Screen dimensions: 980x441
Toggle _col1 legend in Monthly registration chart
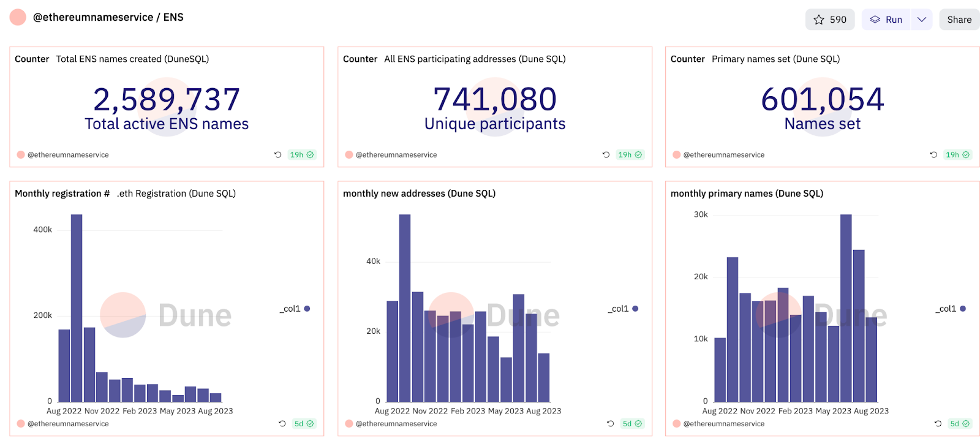click(x=295, y=309)
